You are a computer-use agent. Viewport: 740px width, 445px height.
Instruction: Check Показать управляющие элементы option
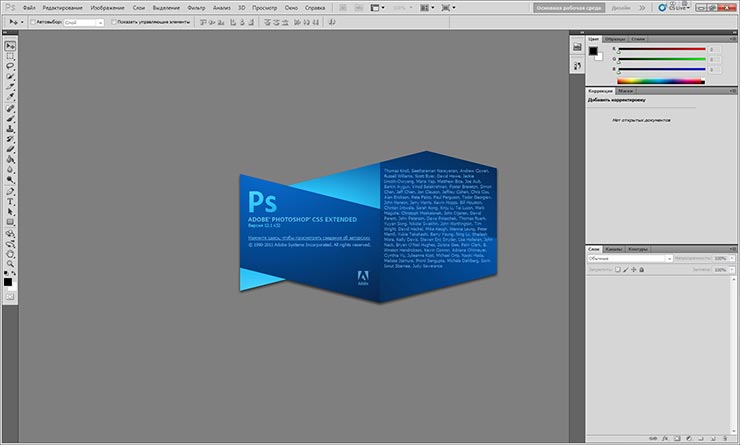pyautogui.click(x=113, y=21)
